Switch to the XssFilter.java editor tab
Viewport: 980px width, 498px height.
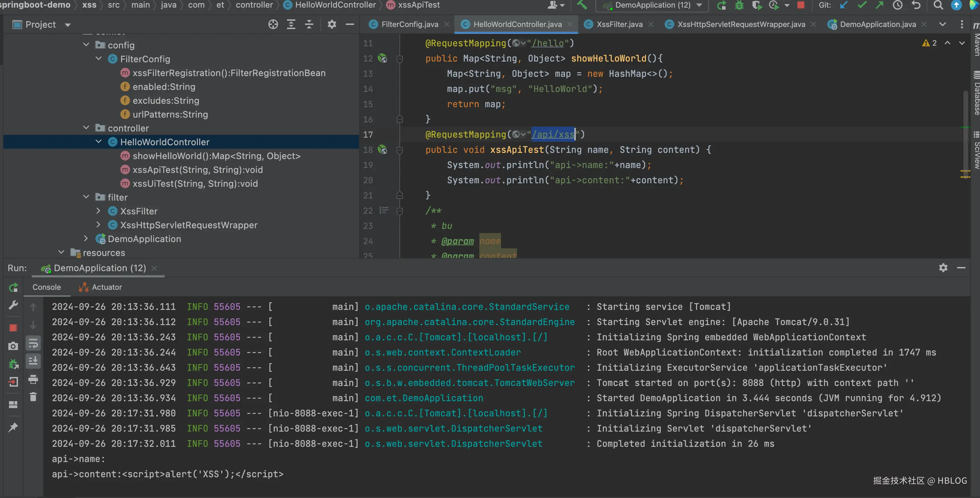[x=619, y=24]
